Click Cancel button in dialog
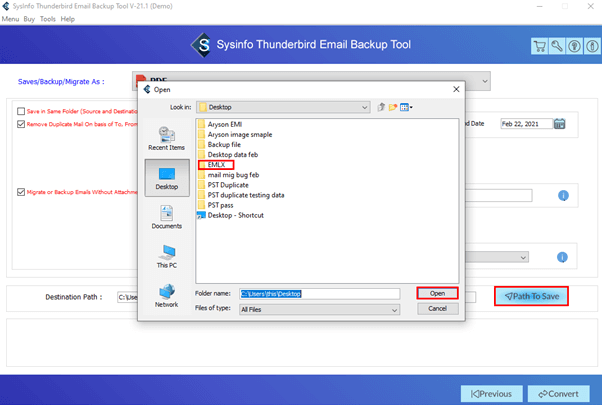This screenshot has height=405, width=602. (x=437, y=309)
